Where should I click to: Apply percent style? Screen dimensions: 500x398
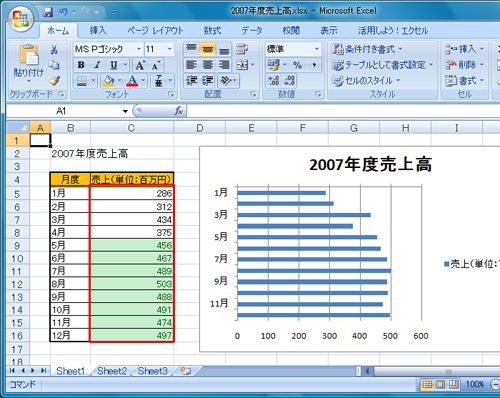(x=297, y=65)
